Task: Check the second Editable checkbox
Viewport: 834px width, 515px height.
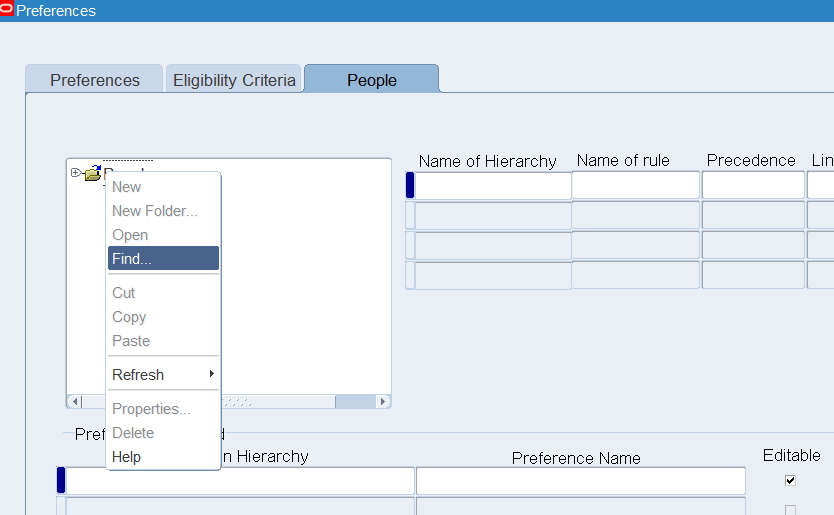Action: pyautogui.click(x=790, y=510)
